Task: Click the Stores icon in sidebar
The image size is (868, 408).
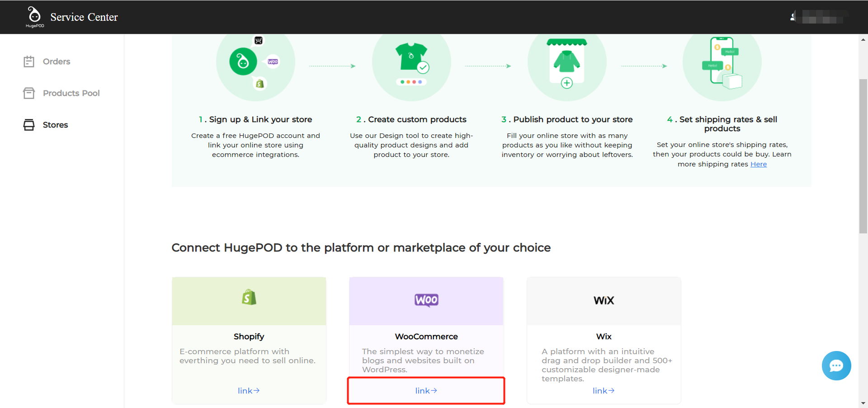Action: click(x=29, y=125)
